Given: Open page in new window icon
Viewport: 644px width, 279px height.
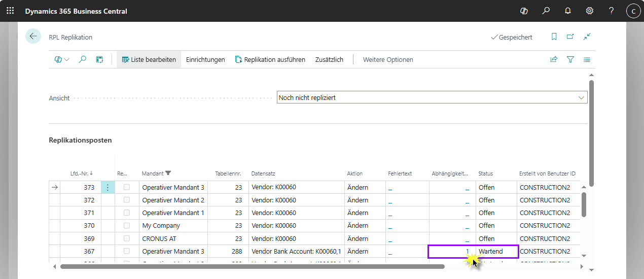Looking at the screenshot, I should click(x=570, y=37).
